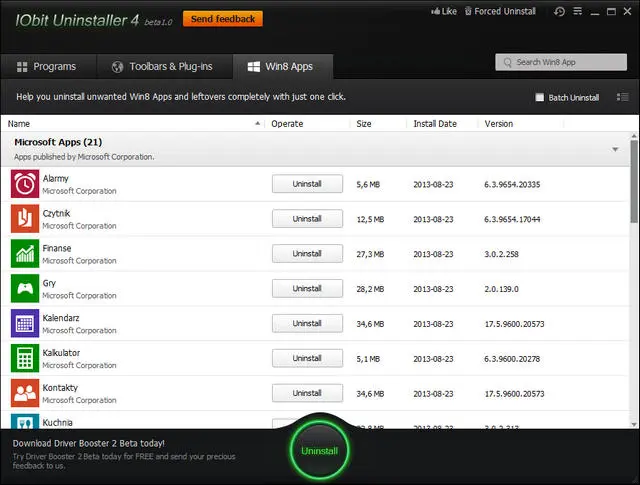Viewport: 640px width, 485px height.
Task: Uninstall the Alarmy app
Action: pyautogui.click(x=307, y=184)
